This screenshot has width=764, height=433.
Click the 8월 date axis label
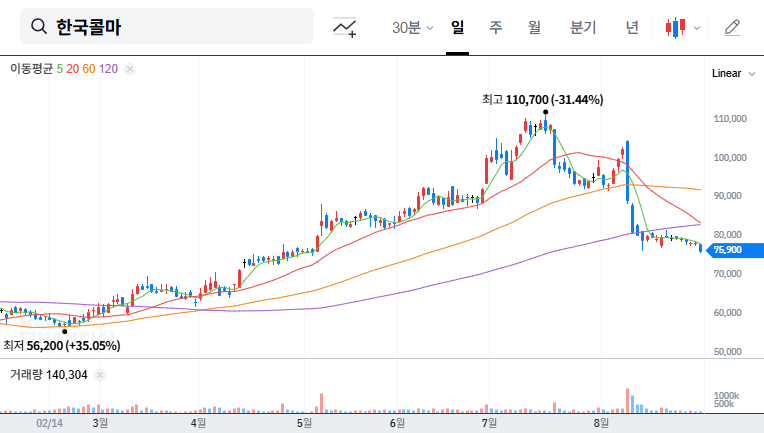[601, 423]
